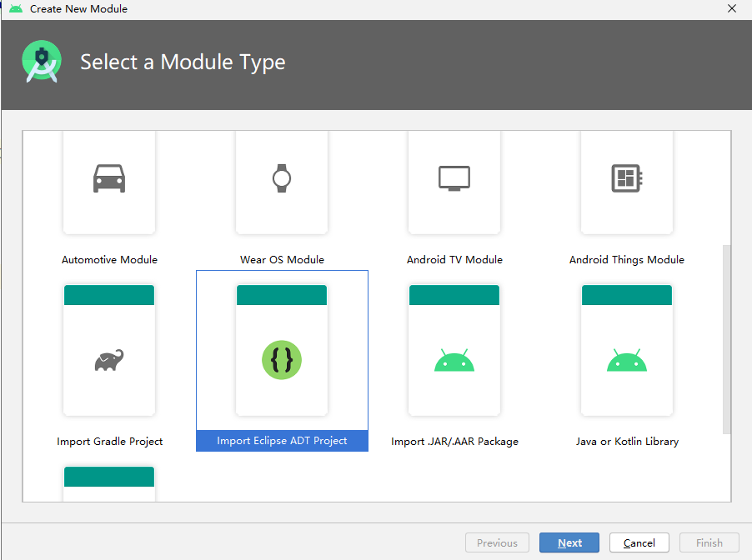Click the Next button
752x560 pixels.
point(569,542)
